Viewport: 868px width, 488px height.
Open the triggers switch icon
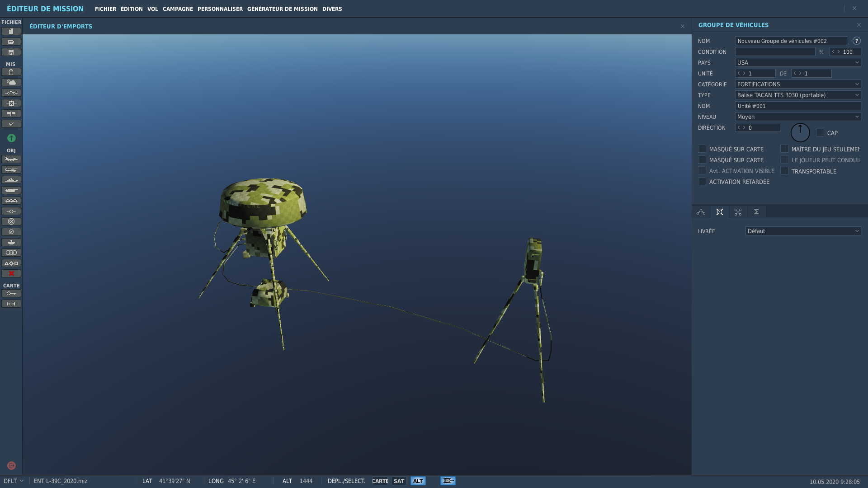(x=11, y=93)
